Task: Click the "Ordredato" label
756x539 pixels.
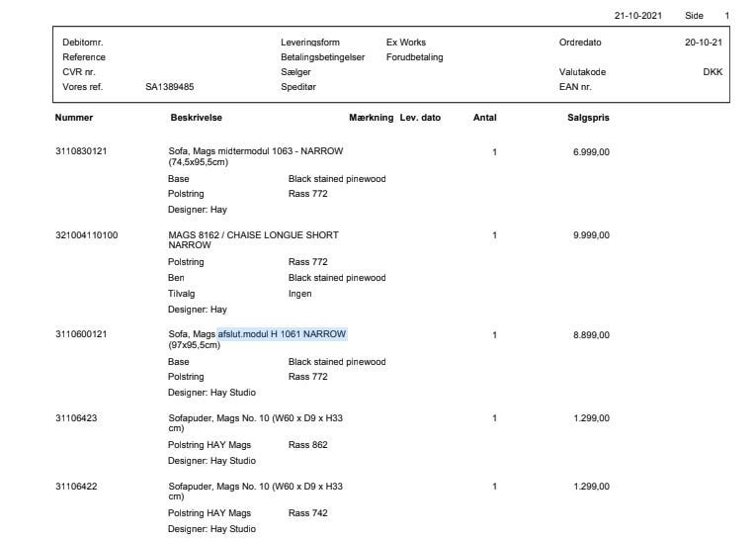Action: (580, 42)
